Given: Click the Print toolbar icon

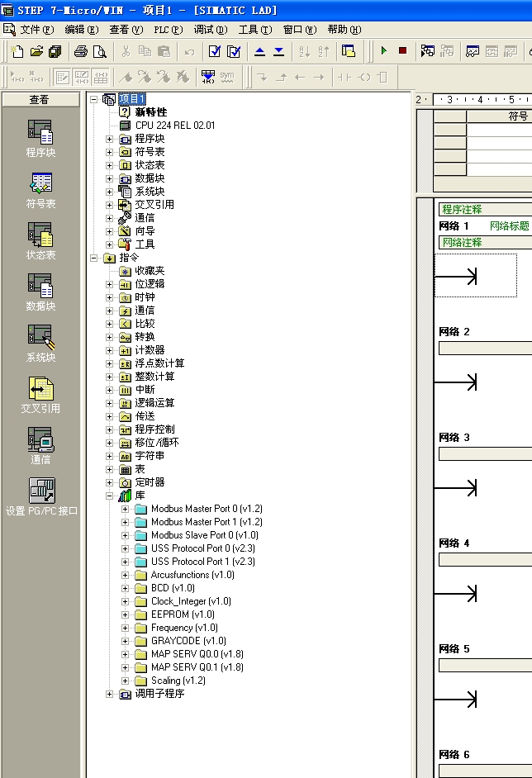Looking at the screenshot, I should (80, 51).
